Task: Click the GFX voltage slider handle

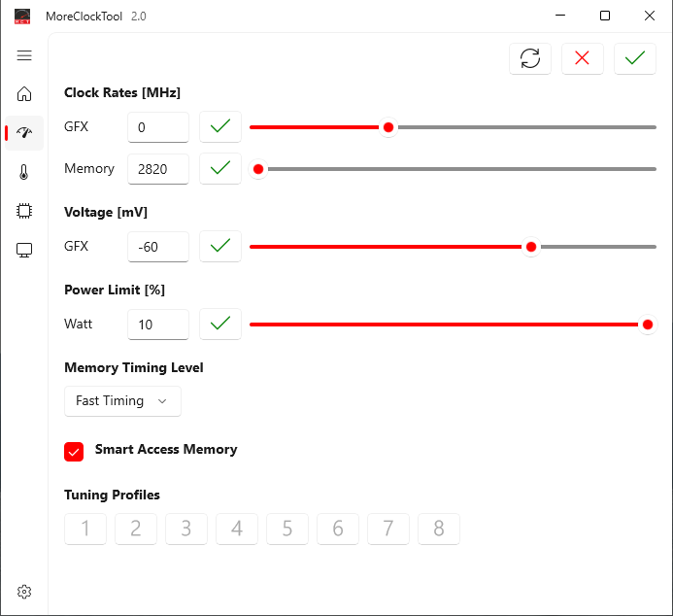Action: click(531, 247)
